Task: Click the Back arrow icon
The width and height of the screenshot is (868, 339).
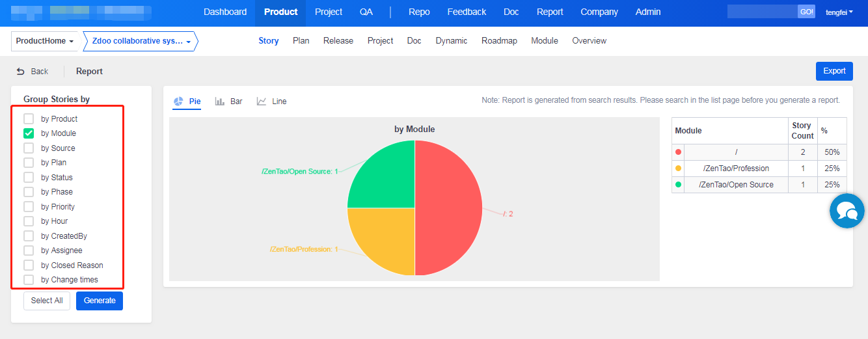Action: pyautogui.click(x=21, y=72)
